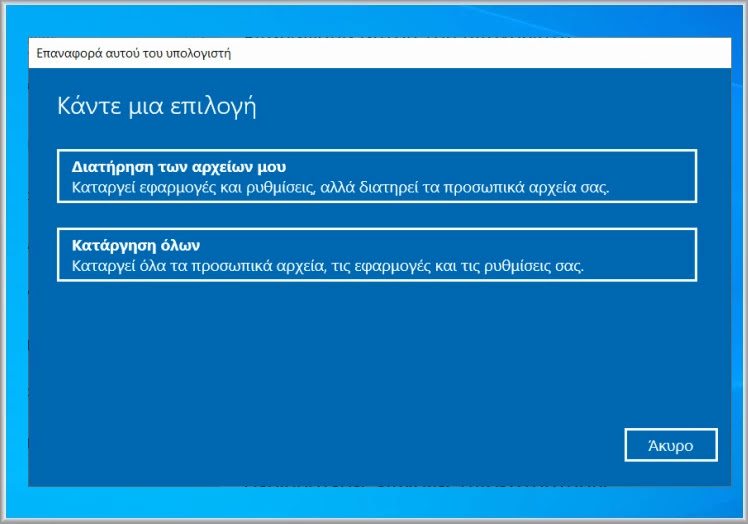
Task: Choose the 'Κατάργηση όλων' option
Action: click(x=377, y=255)
